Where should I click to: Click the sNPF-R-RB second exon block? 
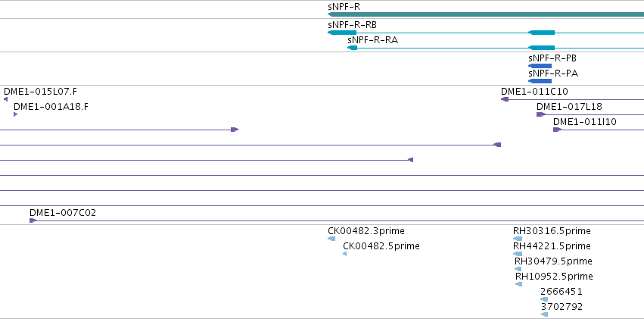point(541,33)
